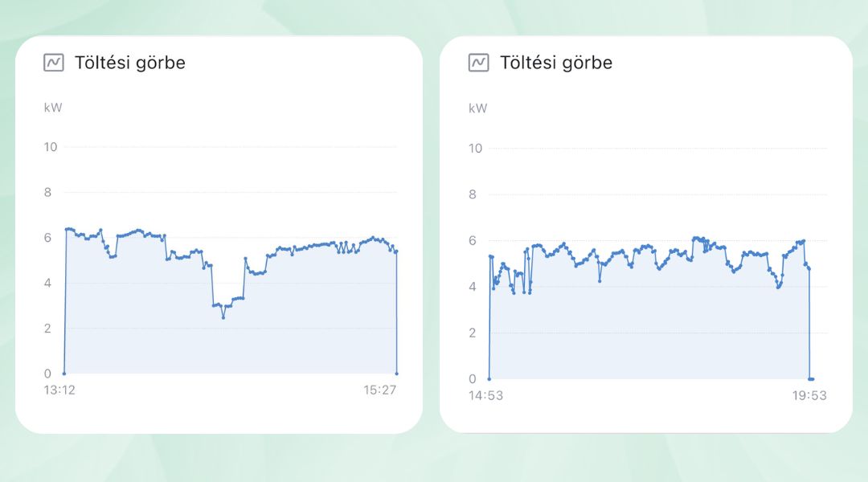
Task: Click the 10 axis label on the 13:12 chart
Action: coord(51,147)
